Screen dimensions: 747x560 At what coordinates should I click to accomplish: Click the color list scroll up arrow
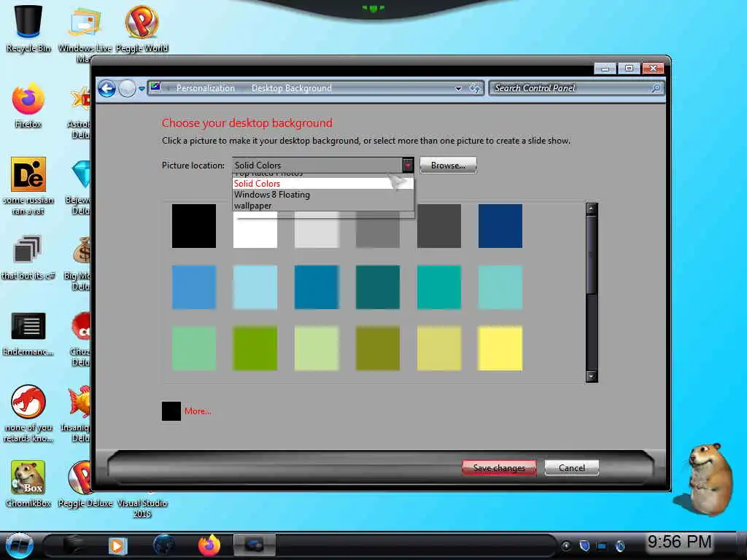point(591,209)
